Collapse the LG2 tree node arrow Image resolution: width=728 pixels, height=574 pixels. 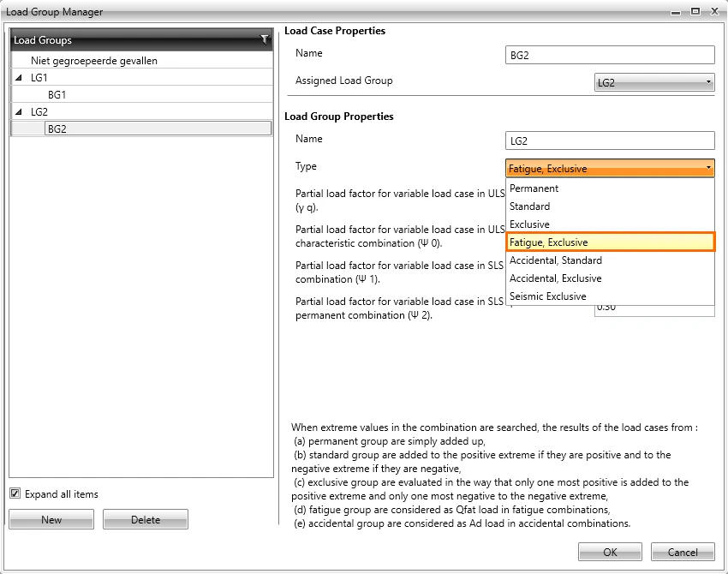(19, 112)
